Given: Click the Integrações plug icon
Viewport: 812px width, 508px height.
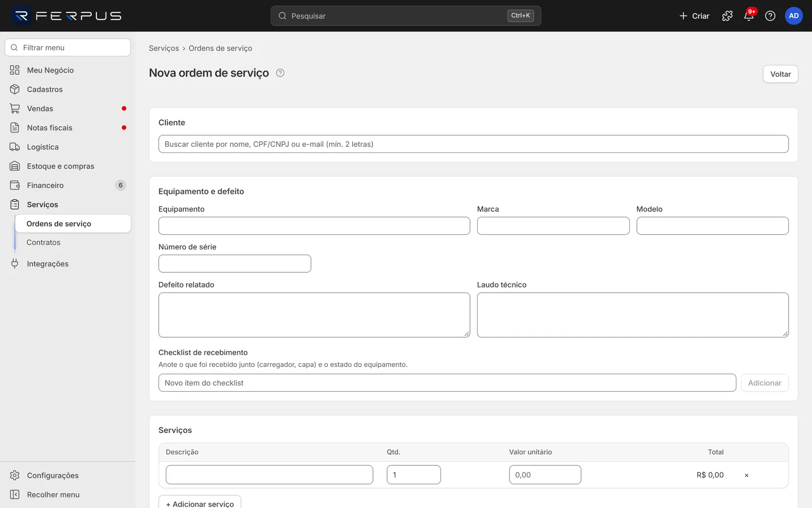Looking at the screenshot, I should click(15, 264).
